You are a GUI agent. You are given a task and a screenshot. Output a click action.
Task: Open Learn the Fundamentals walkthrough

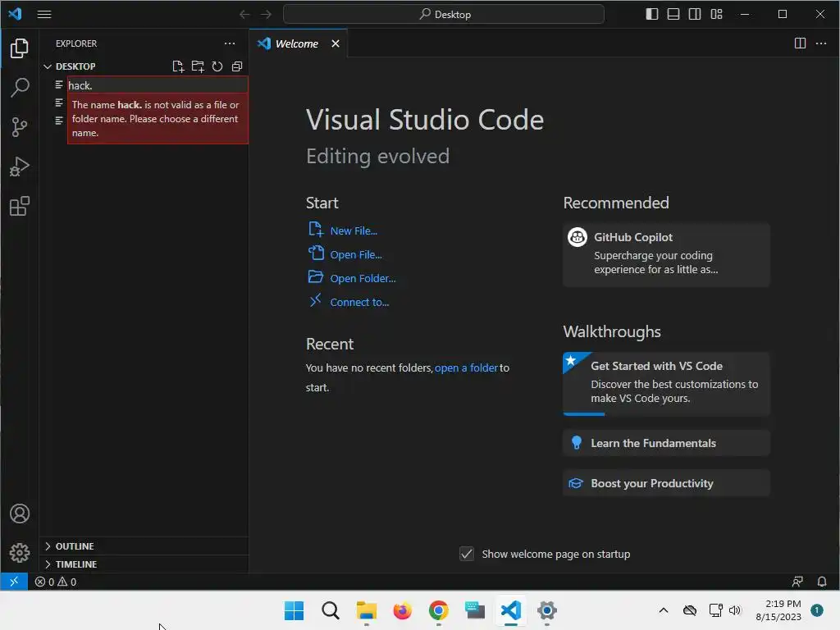click(x=666, y=443)
